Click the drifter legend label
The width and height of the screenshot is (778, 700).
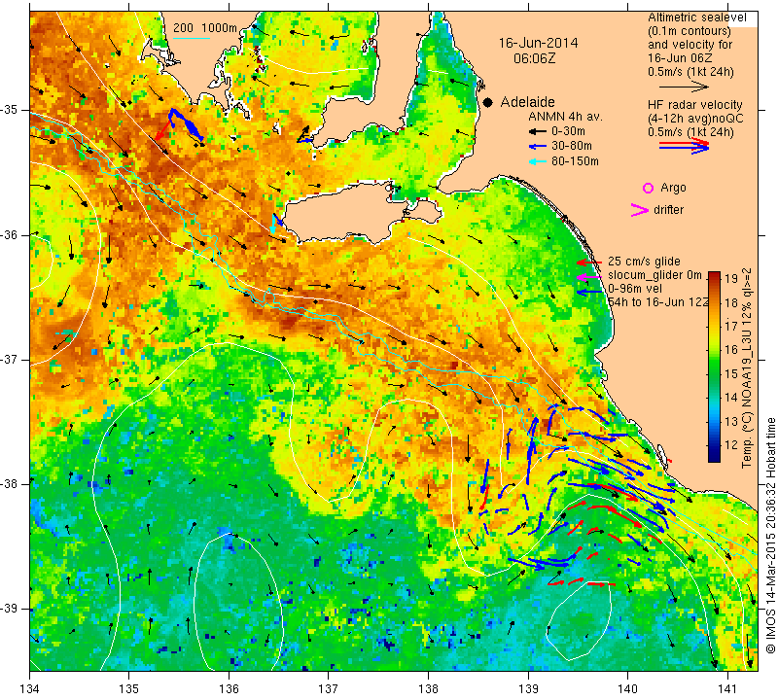[669, 210]
